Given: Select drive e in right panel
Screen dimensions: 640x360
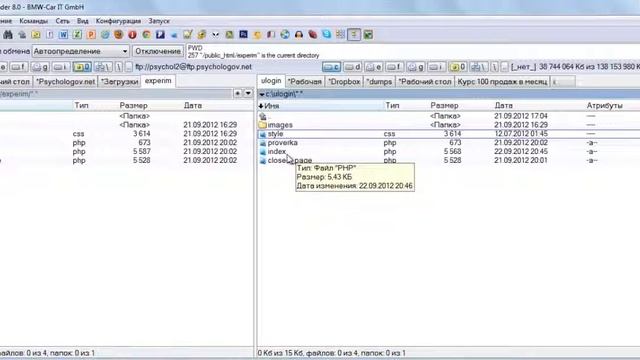Looking at the screenshot, I should coord(374,67).
